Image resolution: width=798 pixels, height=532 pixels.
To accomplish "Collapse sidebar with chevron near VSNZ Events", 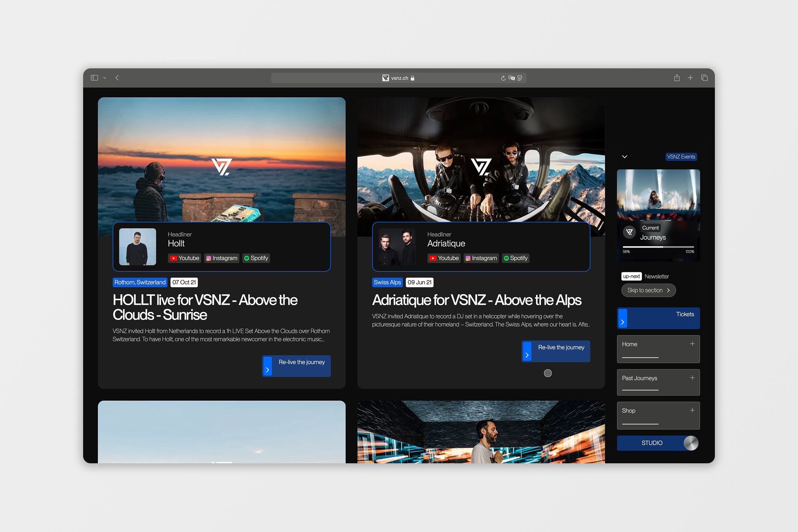I will click(x=624, y=157).
